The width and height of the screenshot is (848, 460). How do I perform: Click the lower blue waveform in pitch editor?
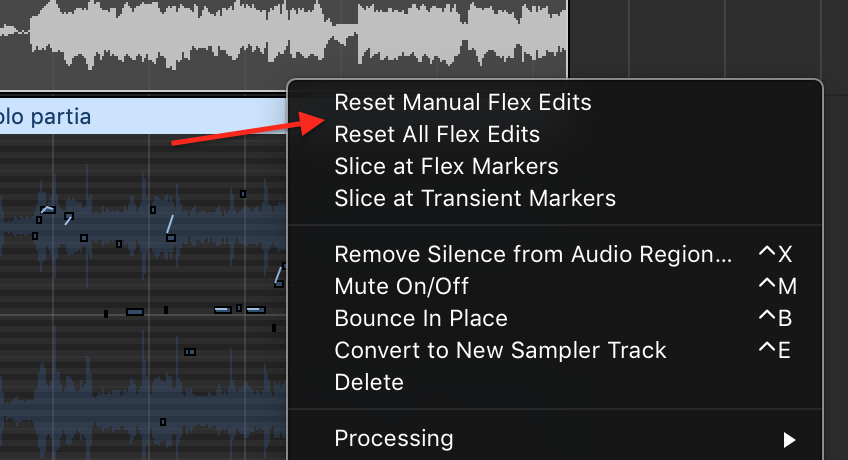[x=143, y=403]
